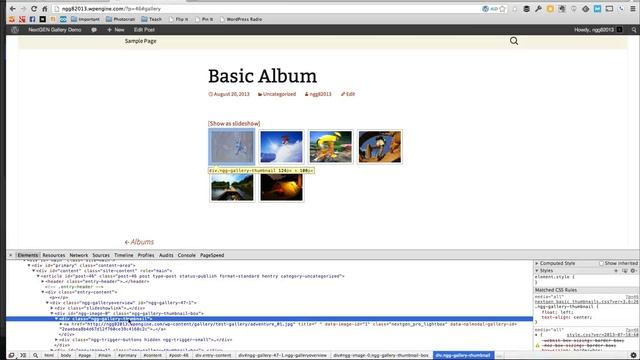640x360 pixels.
Task: Select element using the DevTools magnifier icon
Action: [x=36, y=356]
